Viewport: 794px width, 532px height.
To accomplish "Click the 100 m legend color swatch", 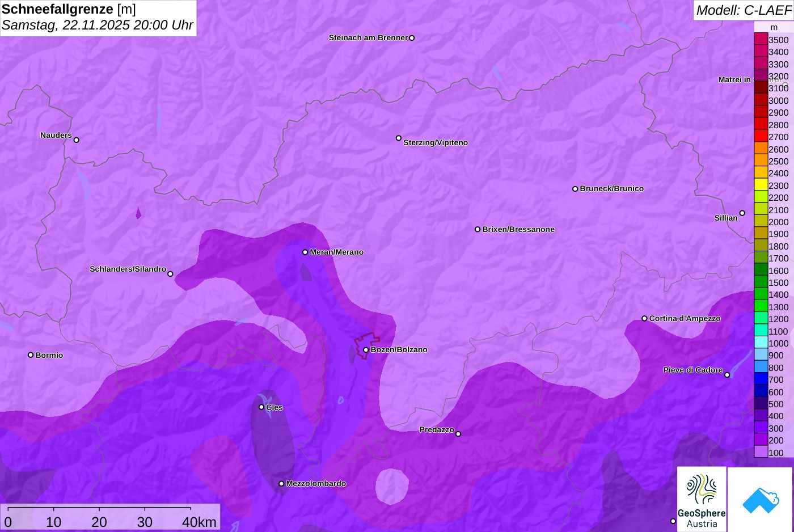I will click(x=761, y=452).
